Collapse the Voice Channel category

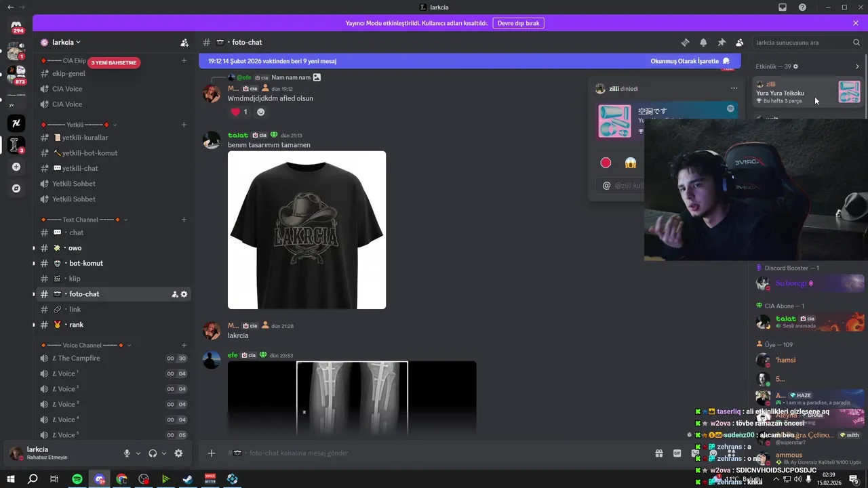point(129,345)
